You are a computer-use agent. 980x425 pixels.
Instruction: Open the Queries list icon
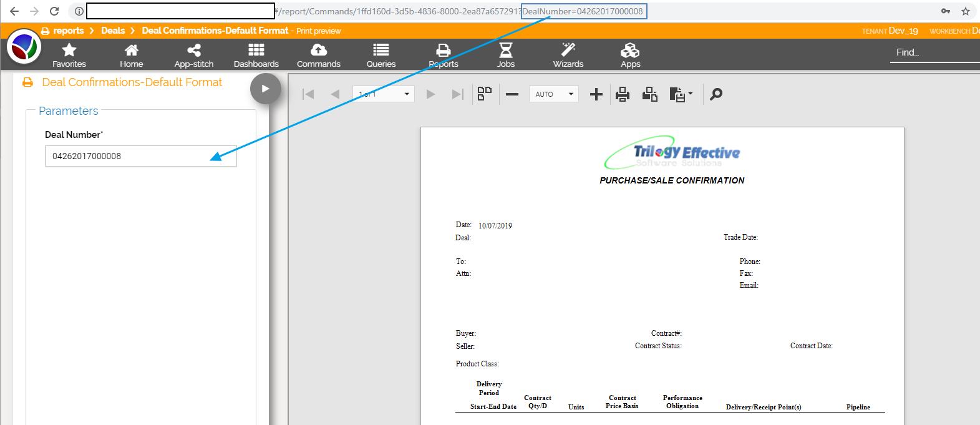click(381, 51)
